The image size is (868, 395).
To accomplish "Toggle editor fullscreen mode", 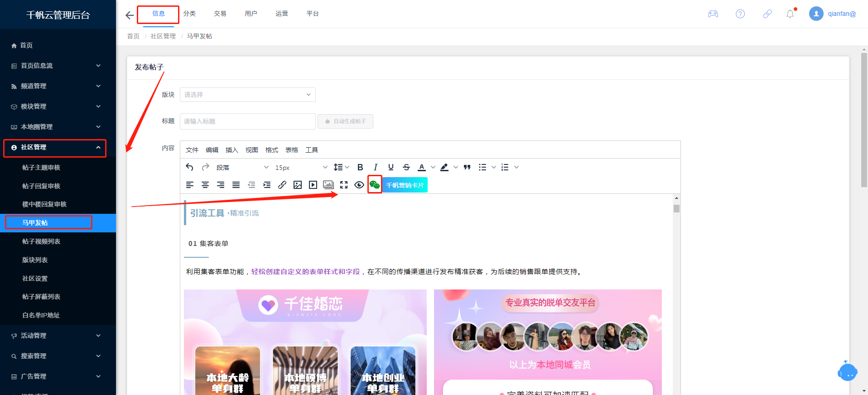I will point(344,185).
